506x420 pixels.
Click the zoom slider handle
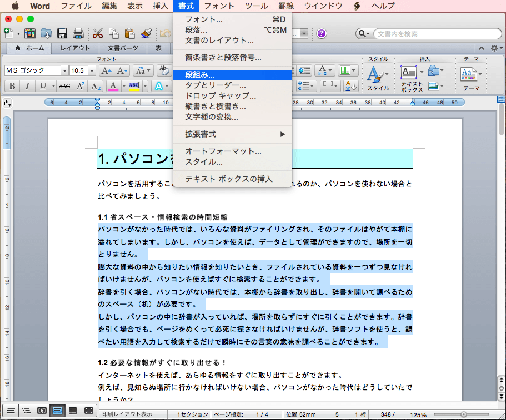tap(463, 414)
